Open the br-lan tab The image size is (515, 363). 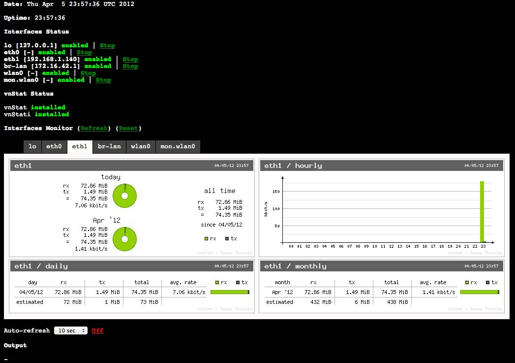click(109, 146)
